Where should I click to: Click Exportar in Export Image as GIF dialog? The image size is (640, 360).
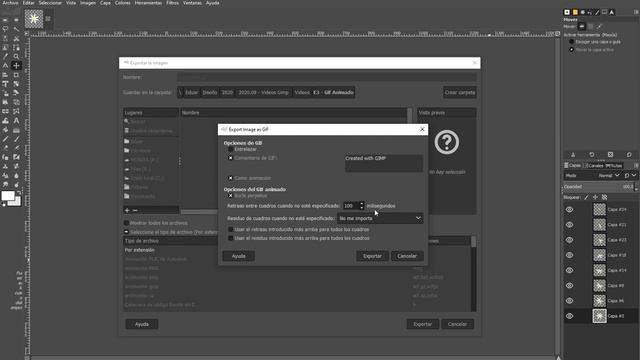click(x=372, y=256)
